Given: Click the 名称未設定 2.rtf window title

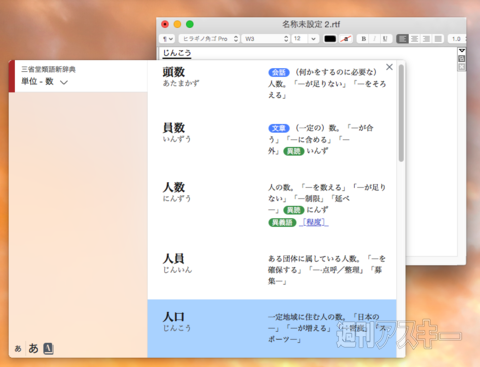Looking at the screenshot, I should [x=311, y=24].
